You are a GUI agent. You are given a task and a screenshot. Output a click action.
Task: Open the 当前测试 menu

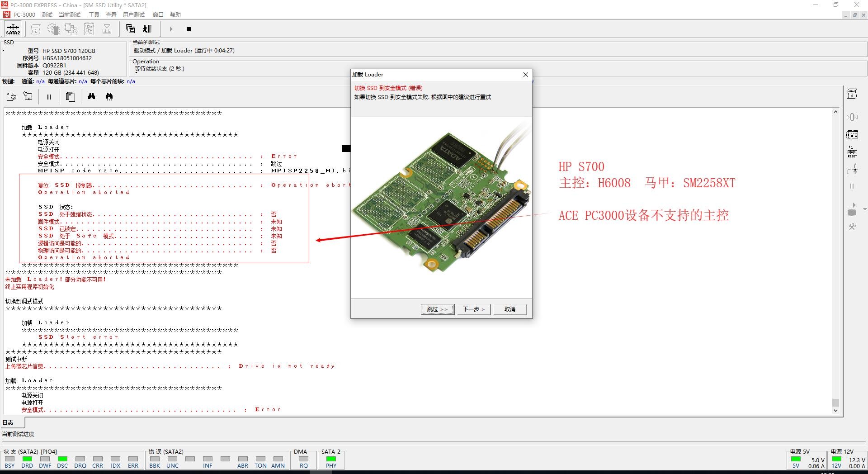70,14
